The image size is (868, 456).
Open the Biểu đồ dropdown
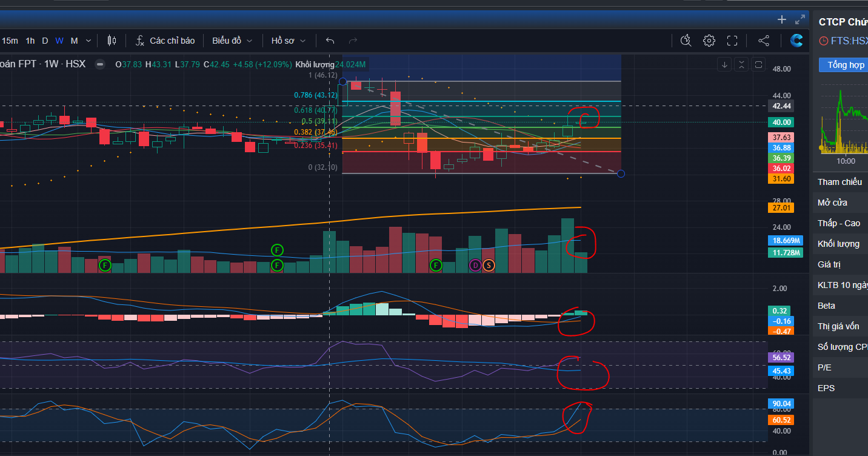coord(232,41)
